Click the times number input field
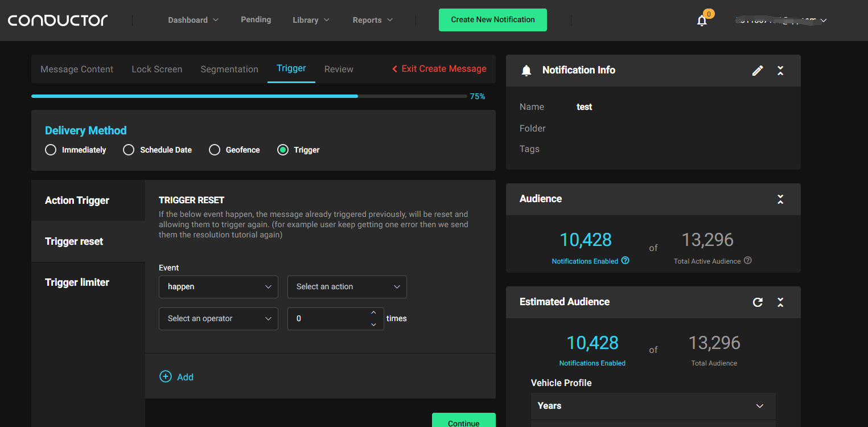The image size is (868, 427). [336, 319]
